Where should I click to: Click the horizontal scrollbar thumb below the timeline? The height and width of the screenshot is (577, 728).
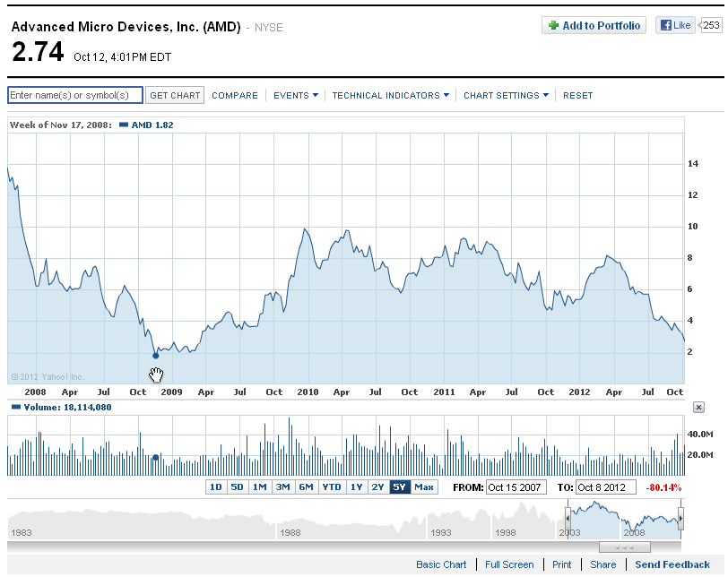(625, 547)
